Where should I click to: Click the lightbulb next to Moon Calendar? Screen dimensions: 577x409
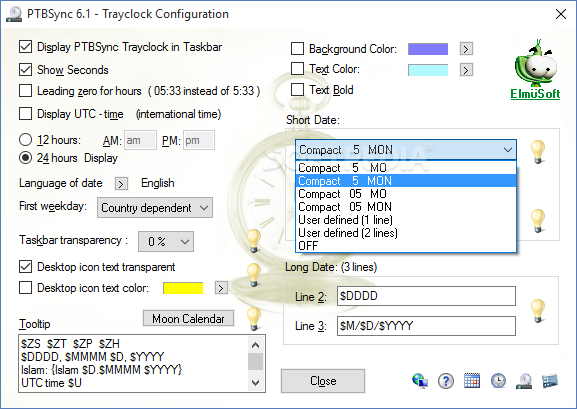[x=254, y=318]
